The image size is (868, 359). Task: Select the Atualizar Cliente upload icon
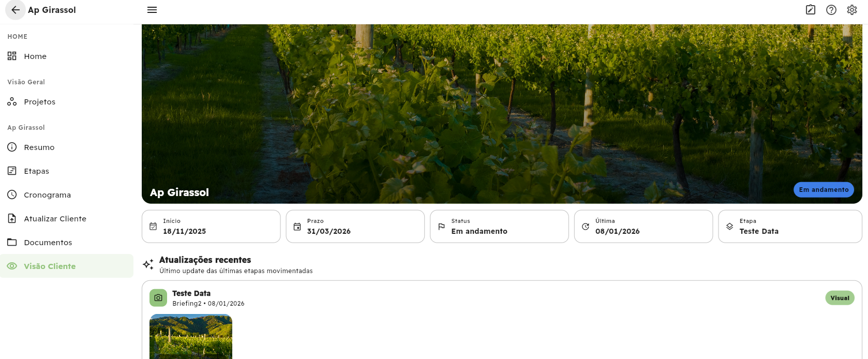[12, 218]
